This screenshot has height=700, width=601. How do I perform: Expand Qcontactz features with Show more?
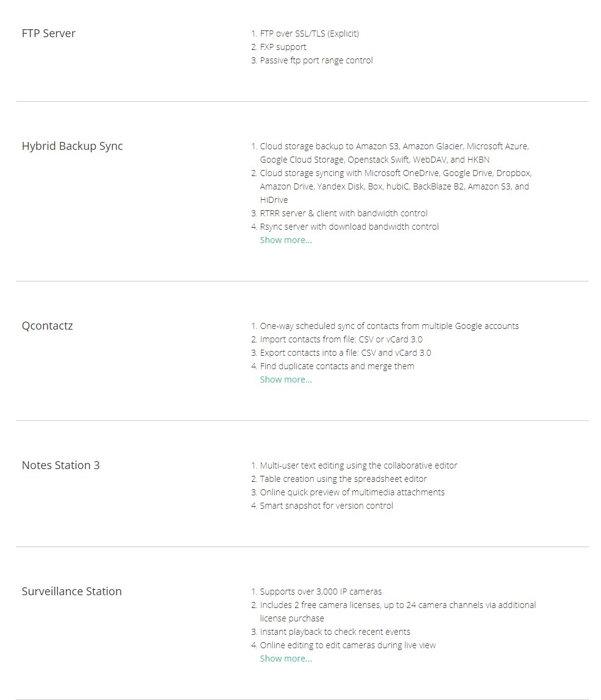click(285, 380)
